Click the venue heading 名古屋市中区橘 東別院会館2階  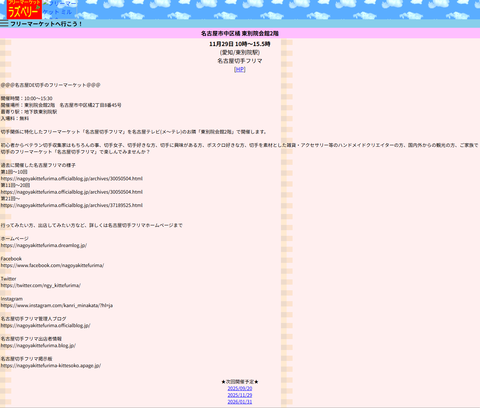[240, 33]
